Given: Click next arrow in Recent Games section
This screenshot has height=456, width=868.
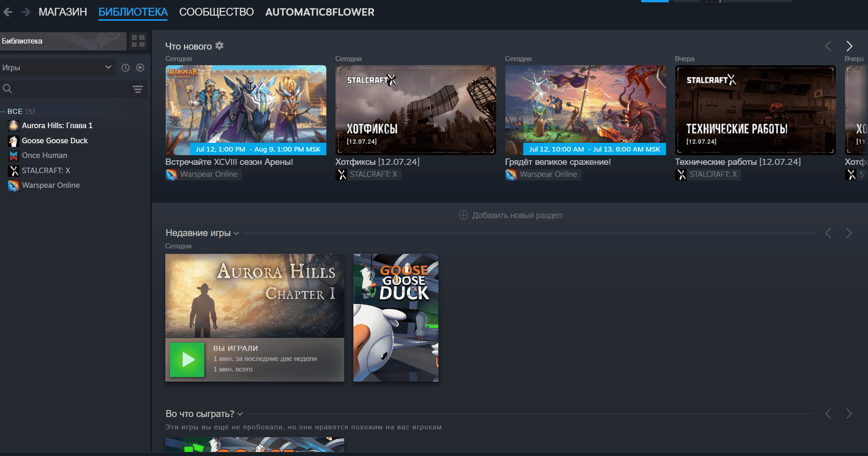Looking at the screenshot, I should [849, 233].
